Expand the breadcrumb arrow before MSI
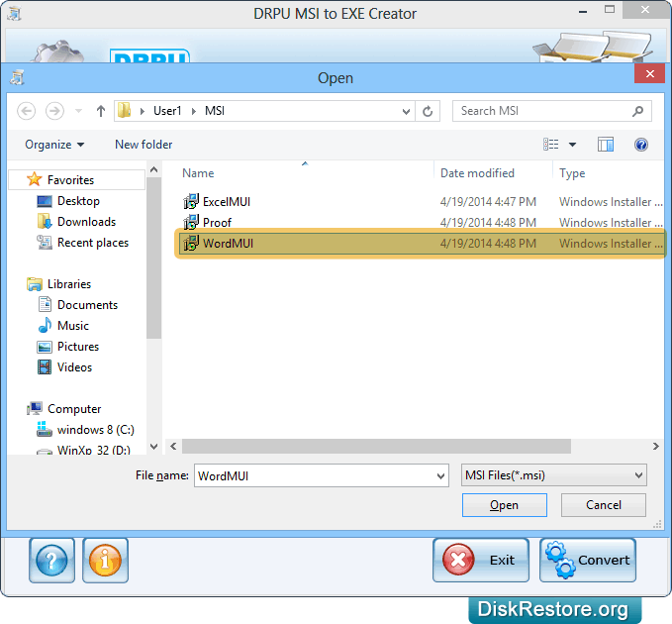Image resolution: width=672 pixels, height=624 pixels. point(194,112)
